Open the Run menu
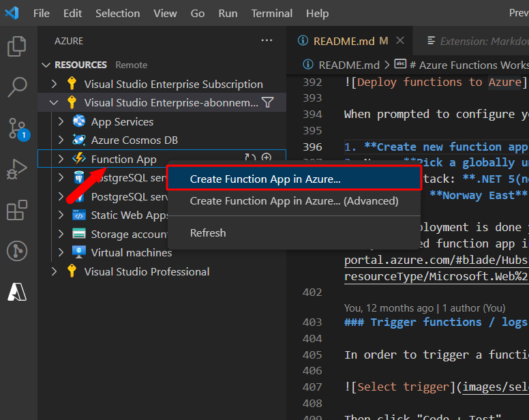529x420 pixels. click(x=228, y=13)
